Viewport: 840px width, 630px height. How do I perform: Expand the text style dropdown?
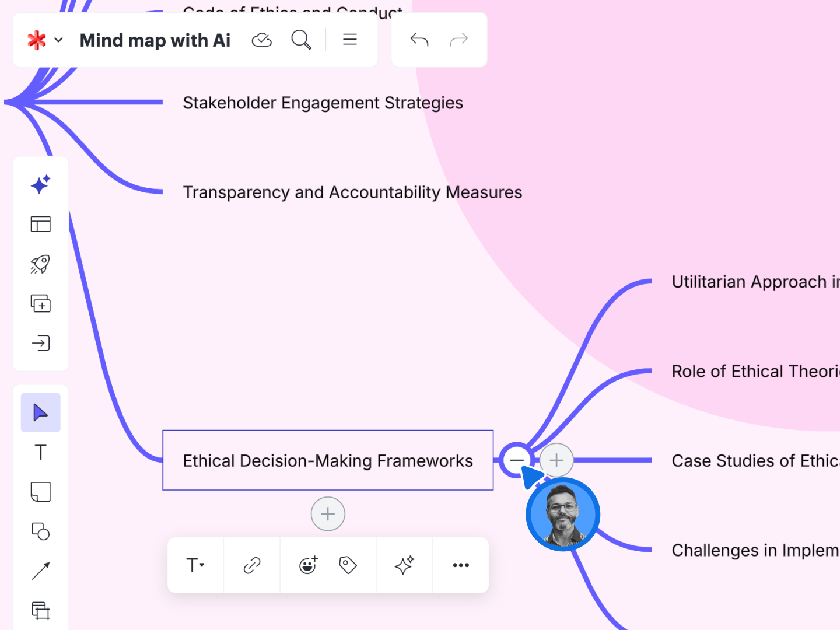point(195,565)
